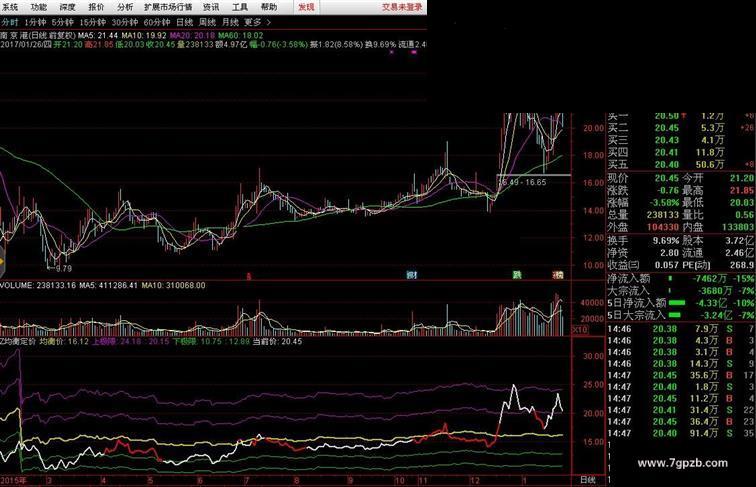Open the 功能 menu
This screenshot has height=487, width=756.
(x=39, y=7)
